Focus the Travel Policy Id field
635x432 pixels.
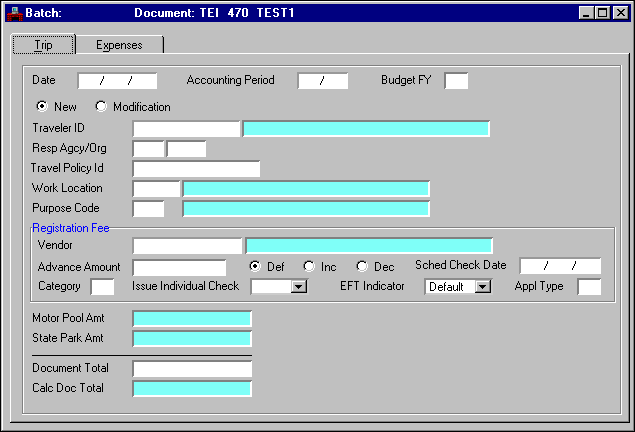click(x=195, y=168)
